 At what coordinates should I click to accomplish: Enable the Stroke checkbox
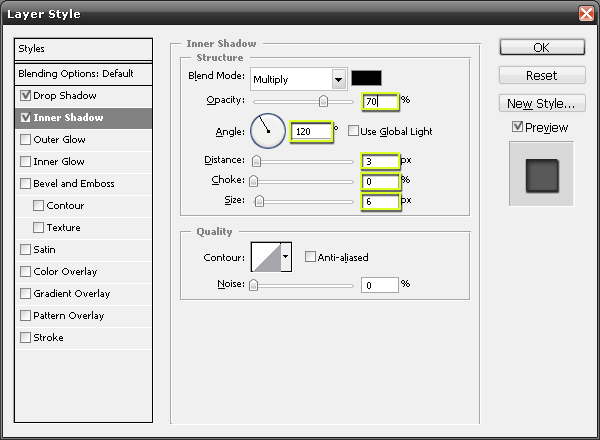[x=25, y=337]
